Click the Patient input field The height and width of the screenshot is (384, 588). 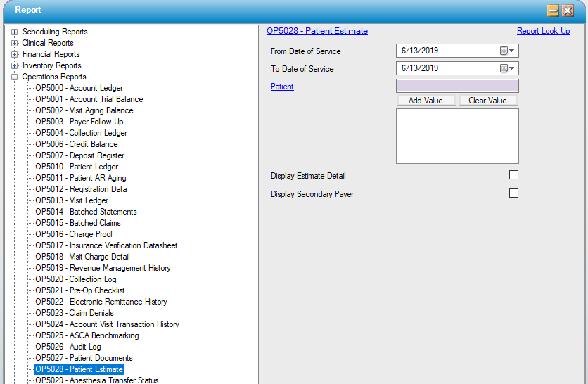click(x=457, y=86)
